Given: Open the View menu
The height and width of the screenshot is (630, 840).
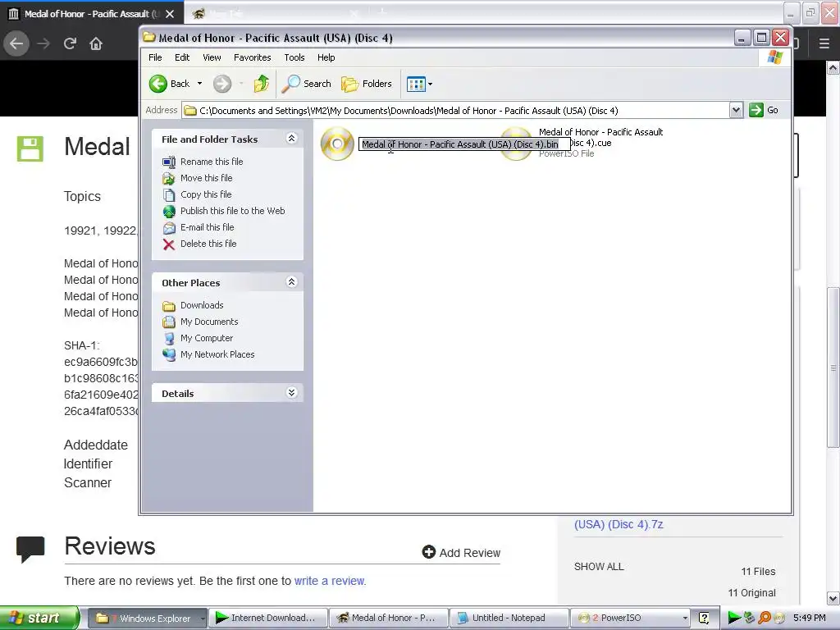Looking at the screenshot, I should (x=212, y=57).
